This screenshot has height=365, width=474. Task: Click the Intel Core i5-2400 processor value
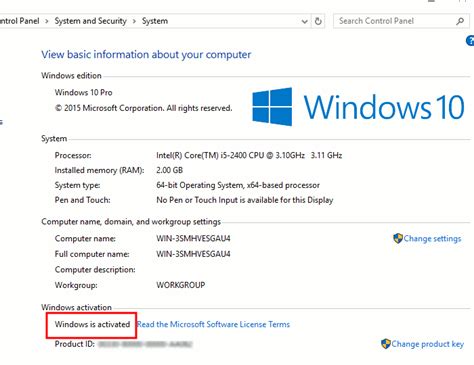[249, 155]
